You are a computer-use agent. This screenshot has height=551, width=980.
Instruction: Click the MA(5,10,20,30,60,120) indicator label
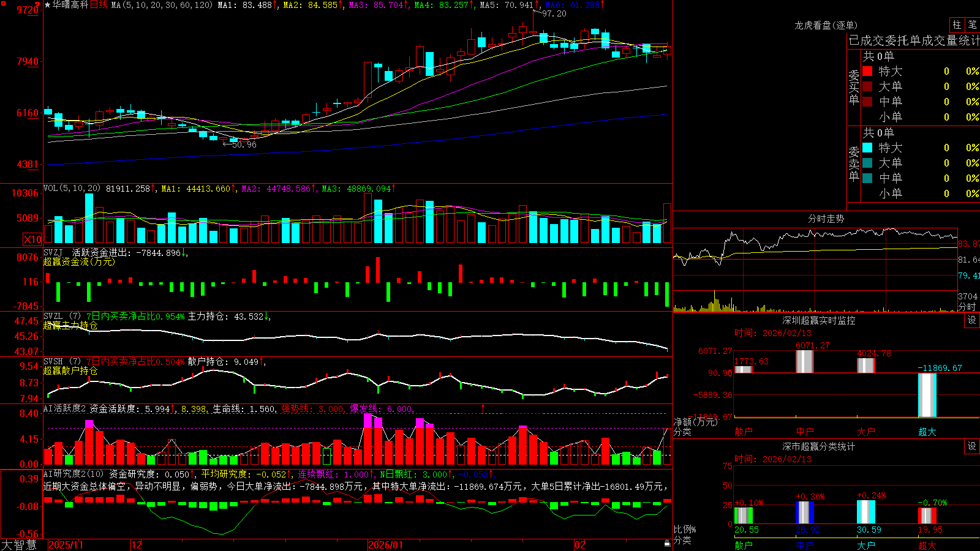point(162,5)
